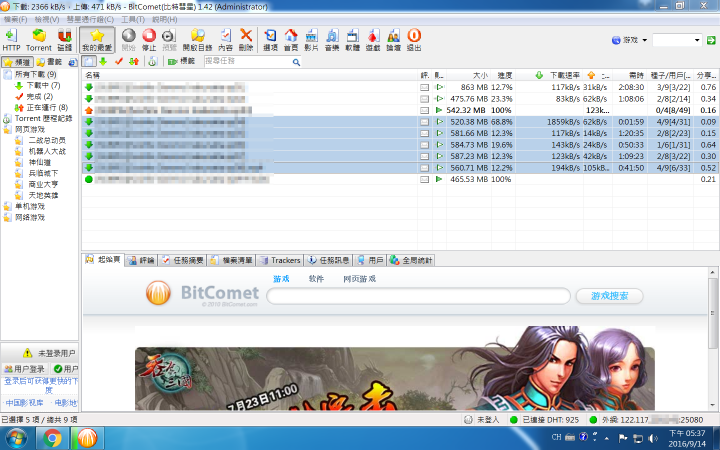
Task: Add a magnet link with the 磁鏈 icon
Action: pos(65,40)
